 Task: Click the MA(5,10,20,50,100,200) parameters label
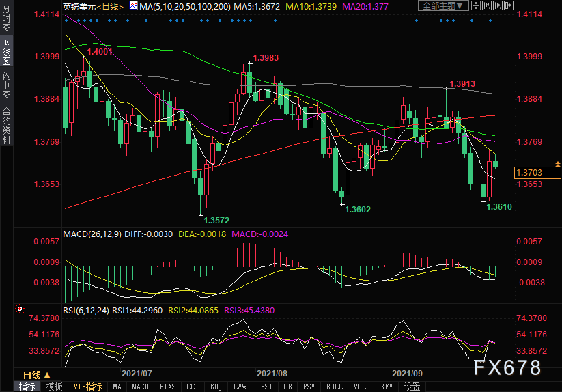pos(185,6)
